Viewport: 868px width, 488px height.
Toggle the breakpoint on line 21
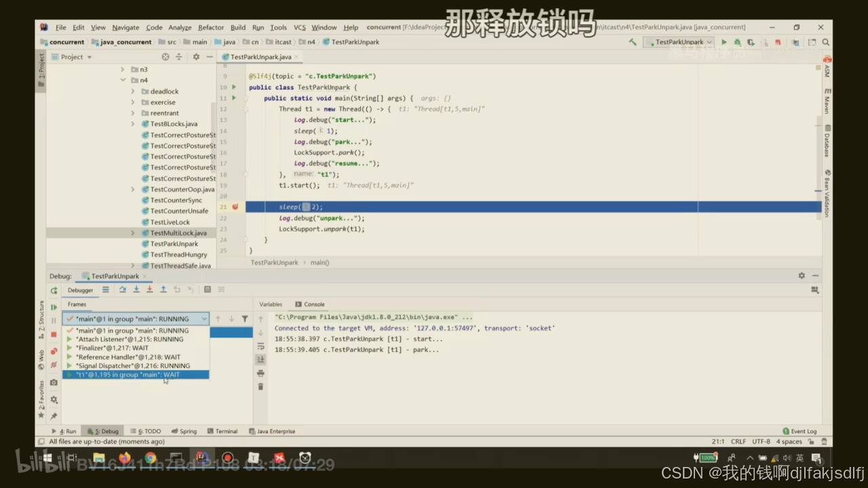234,207
